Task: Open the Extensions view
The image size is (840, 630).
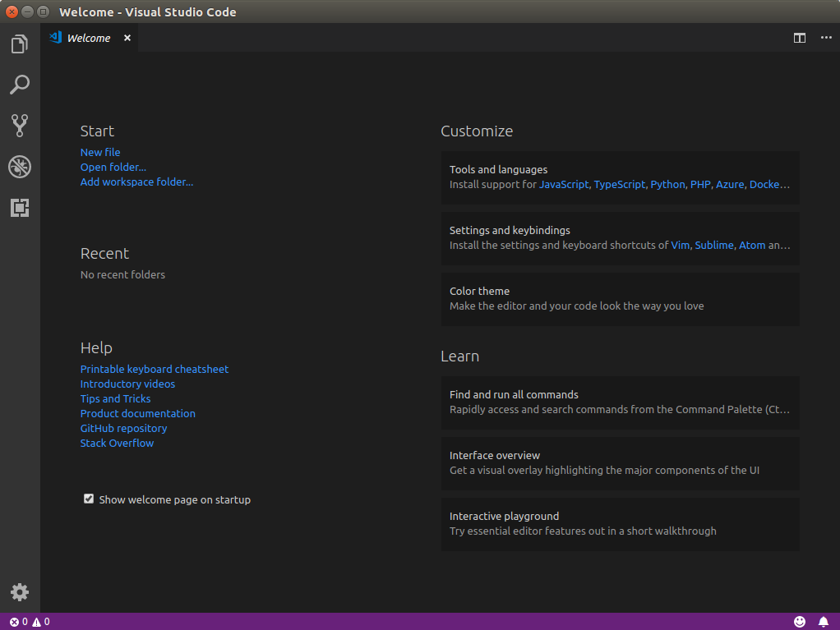Action: point(20,208)
